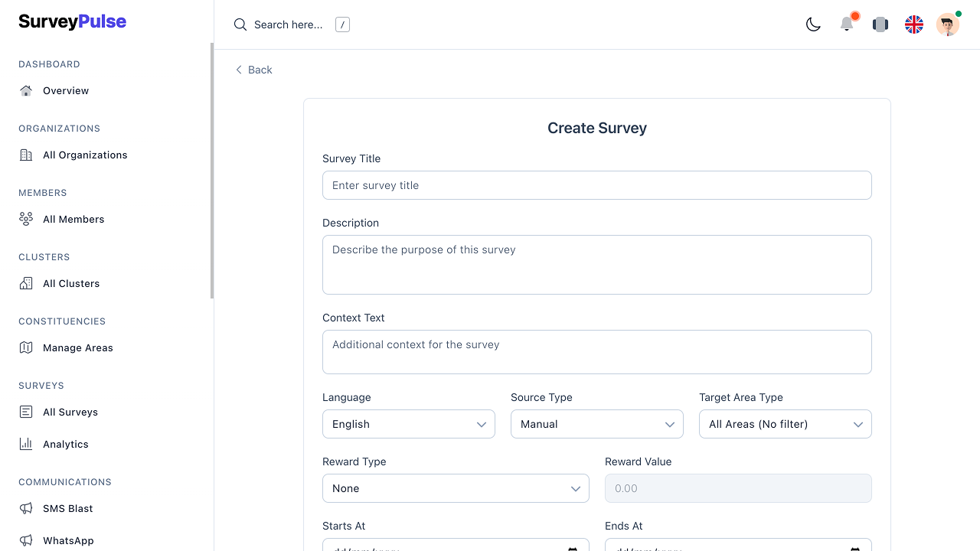
Task: Go to All Surveys in sidebar
Action: pyautogui.click(x=70, y=412)
